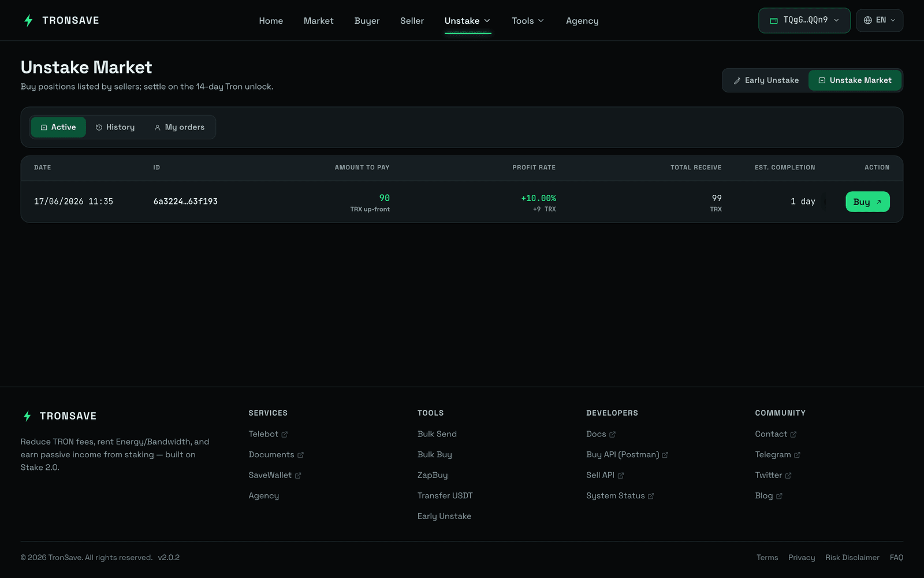Click the external link icon next to Blog
Screen dimensions: 924x578
779,497
